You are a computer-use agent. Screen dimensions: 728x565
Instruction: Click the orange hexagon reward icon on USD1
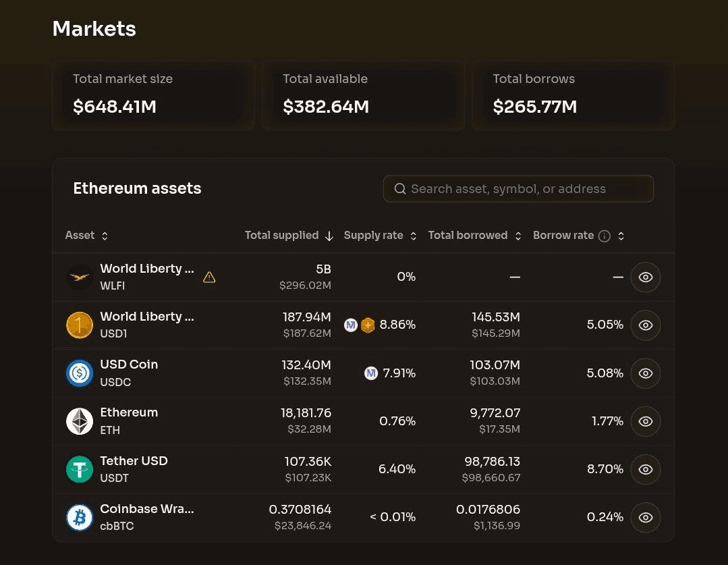(368, 325)
